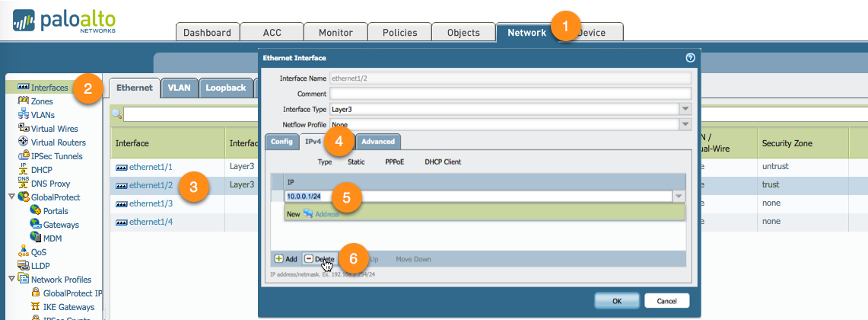
Task: Select the IPv4 tab in dialog
Action: (x=313, y=142)
